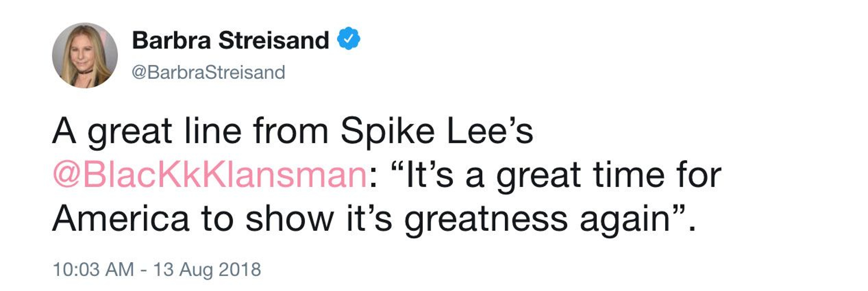Click the 10:03 AM time in the timestamp

tap(93, 270)
